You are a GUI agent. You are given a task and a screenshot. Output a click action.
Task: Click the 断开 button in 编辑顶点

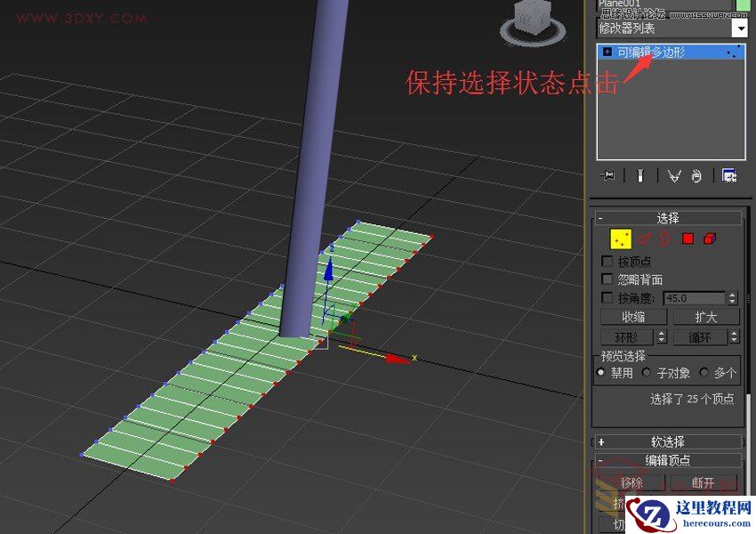click(x=704, y=481)
